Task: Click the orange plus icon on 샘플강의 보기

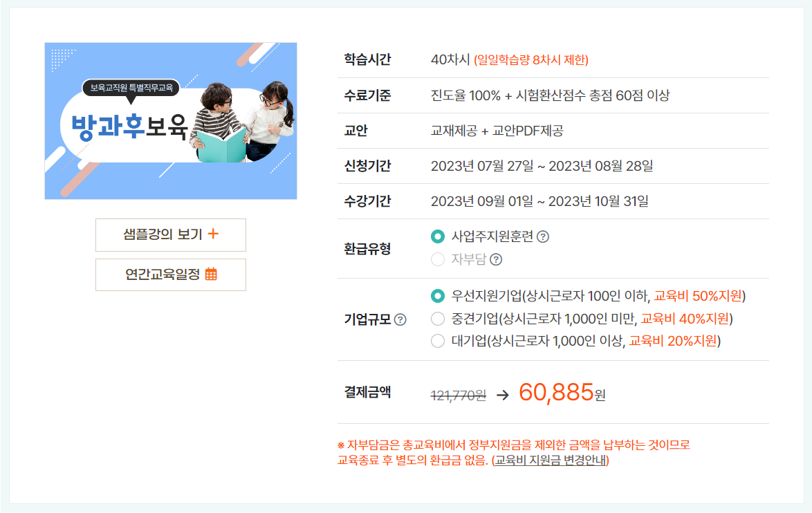Action: tap(213, 234)
